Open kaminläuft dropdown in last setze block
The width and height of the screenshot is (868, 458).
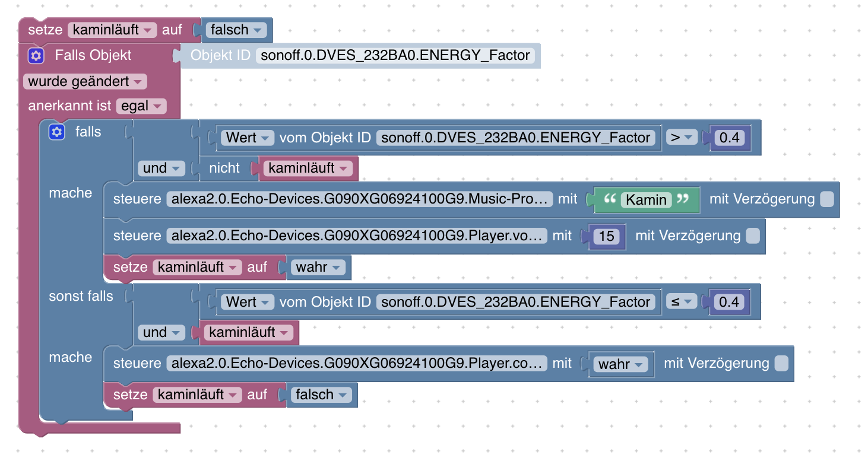click(x=197, y=395)
